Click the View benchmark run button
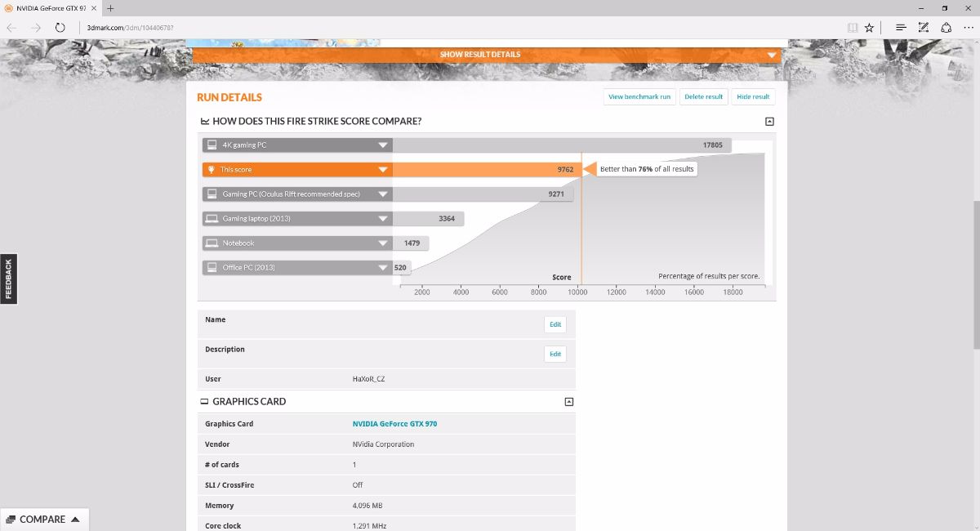This screenshot has height=531, width=980. click(x=639, y=96)
